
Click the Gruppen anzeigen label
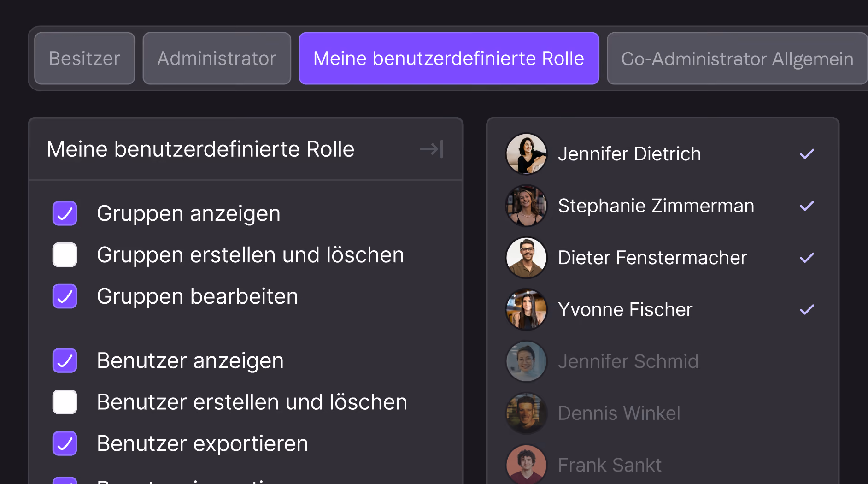188,213
